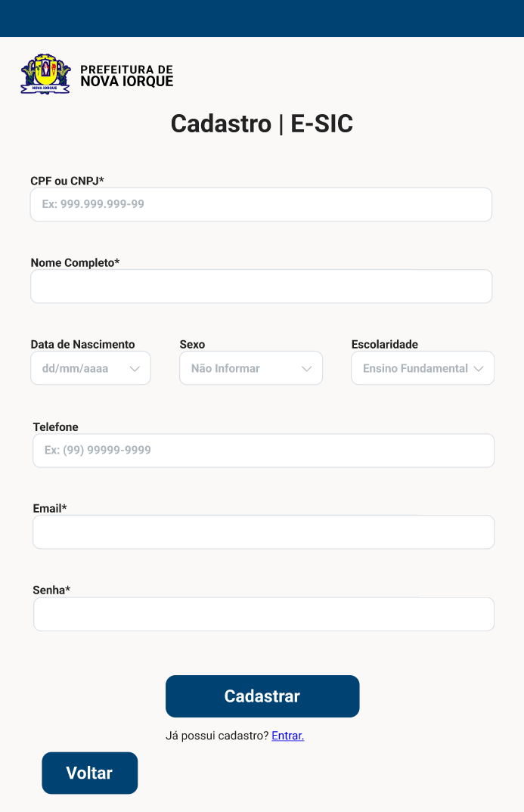
Task: Click the dark blue top header bar
Action: coord(262,18)
